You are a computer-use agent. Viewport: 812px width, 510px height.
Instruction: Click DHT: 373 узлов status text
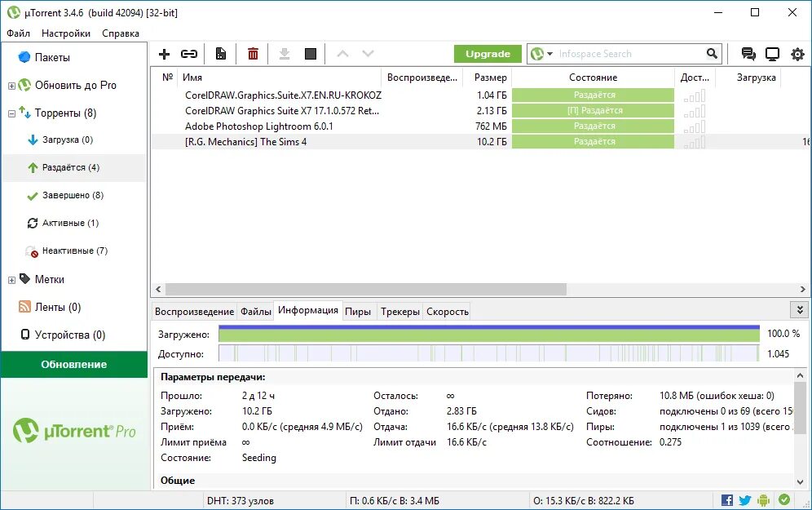click(241, 501)
